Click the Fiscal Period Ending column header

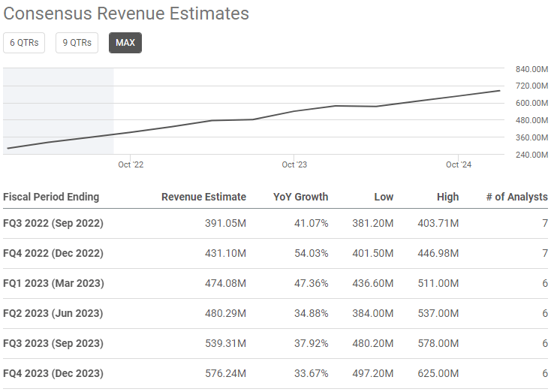51,197
